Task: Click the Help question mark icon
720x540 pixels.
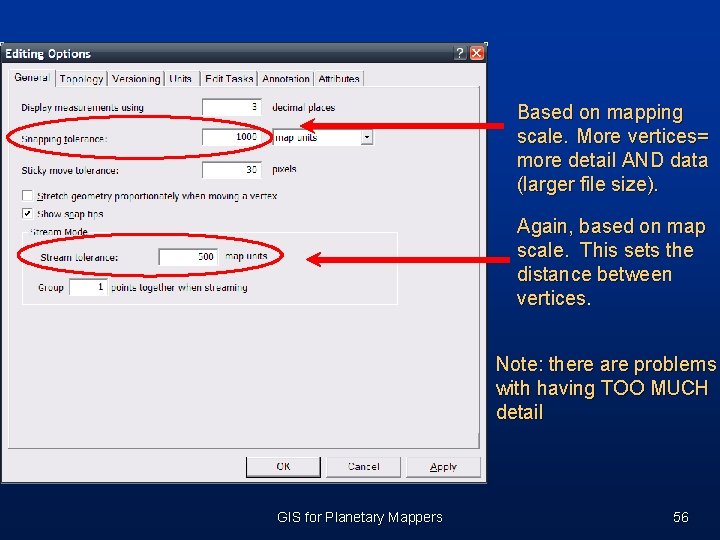Action: tap(460, 53)
